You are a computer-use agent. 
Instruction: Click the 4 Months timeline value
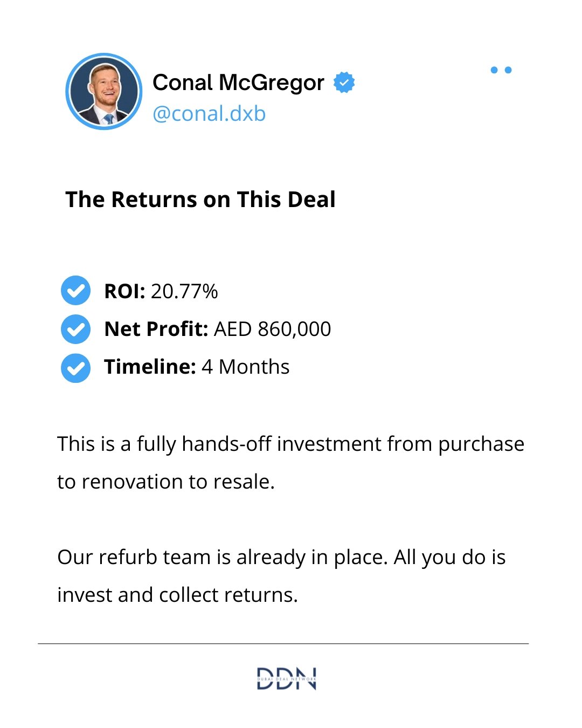click(x=245, y=367)
